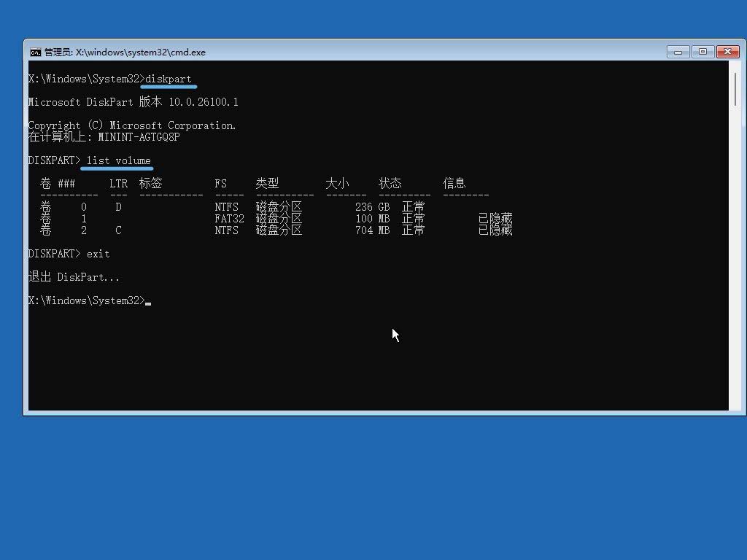Click the 236 GB size value
This screenshot has height=560, width=747.
point(373,207)
